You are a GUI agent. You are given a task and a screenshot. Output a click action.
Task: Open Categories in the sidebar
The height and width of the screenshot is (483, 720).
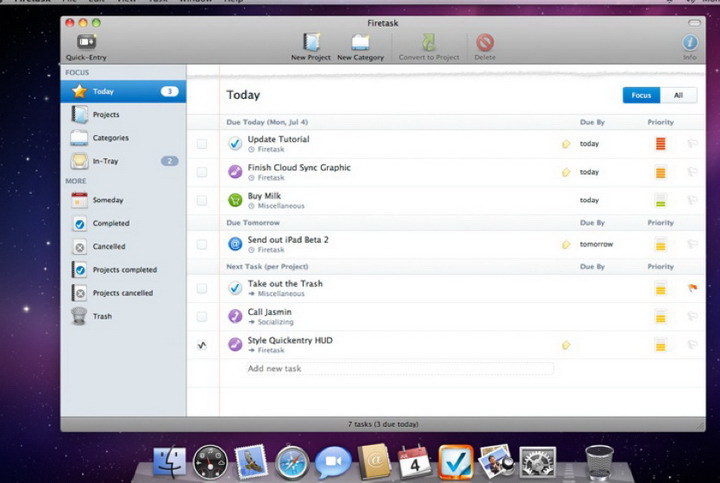click(123, 138)
